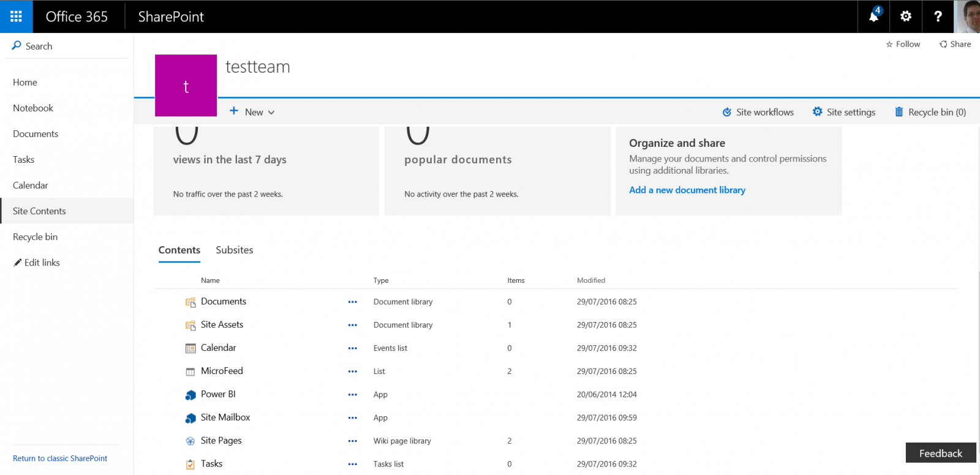Click the Site Pages library icon

tap(190, 441)
